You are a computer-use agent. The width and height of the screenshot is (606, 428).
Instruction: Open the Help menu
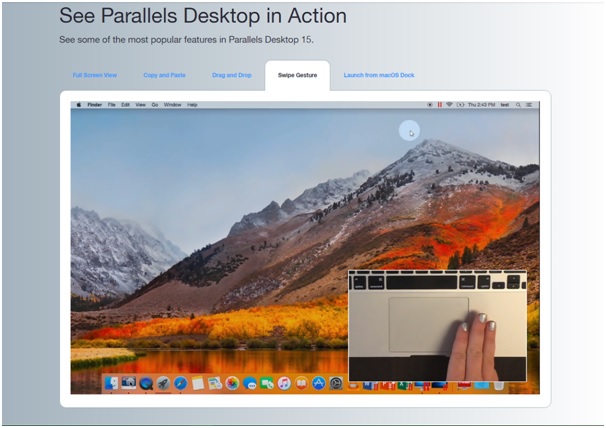[192, 105]
